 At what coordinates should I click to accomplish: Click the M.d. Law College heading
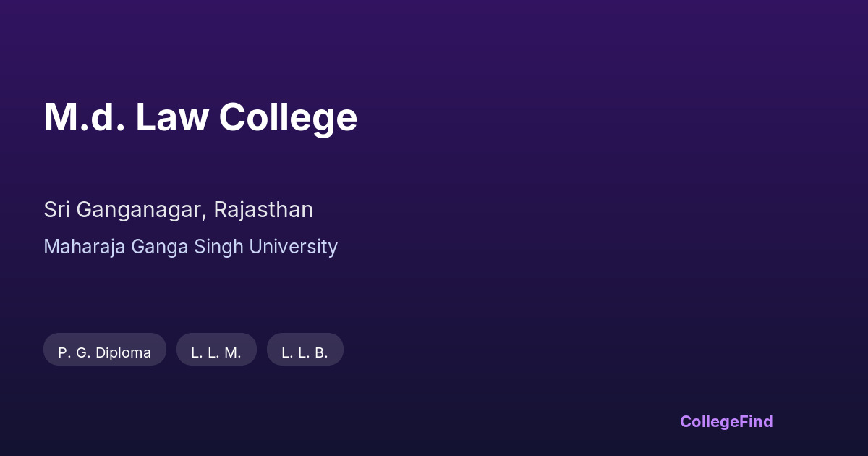click(x=200, y=117)
